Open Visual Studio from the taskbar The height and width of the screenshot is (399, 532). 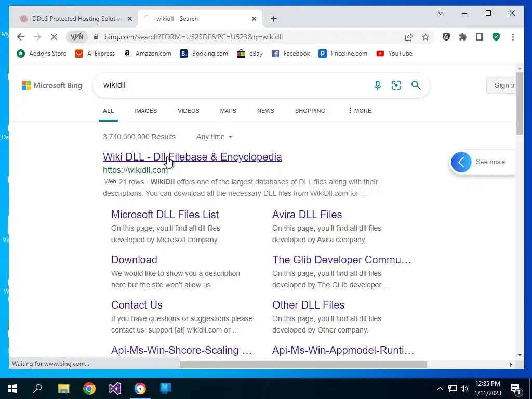tap(115, 389)
